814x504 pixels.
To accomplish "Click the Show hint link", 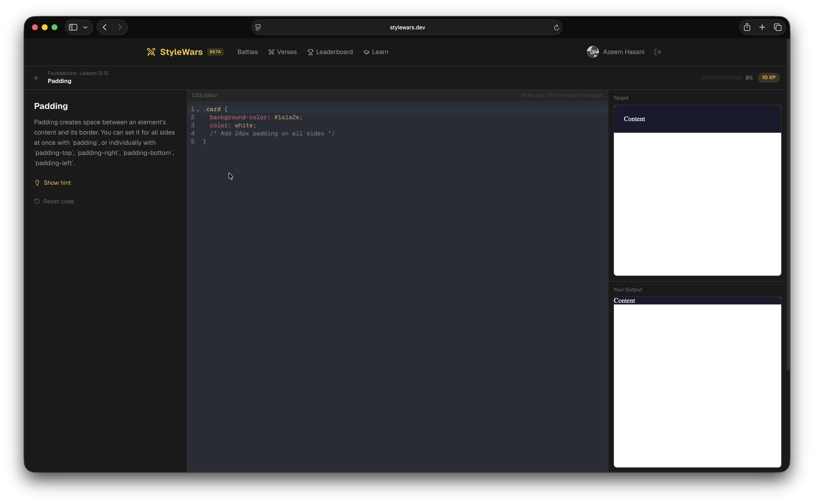I will pyautogui.click(x=57, y=182).
